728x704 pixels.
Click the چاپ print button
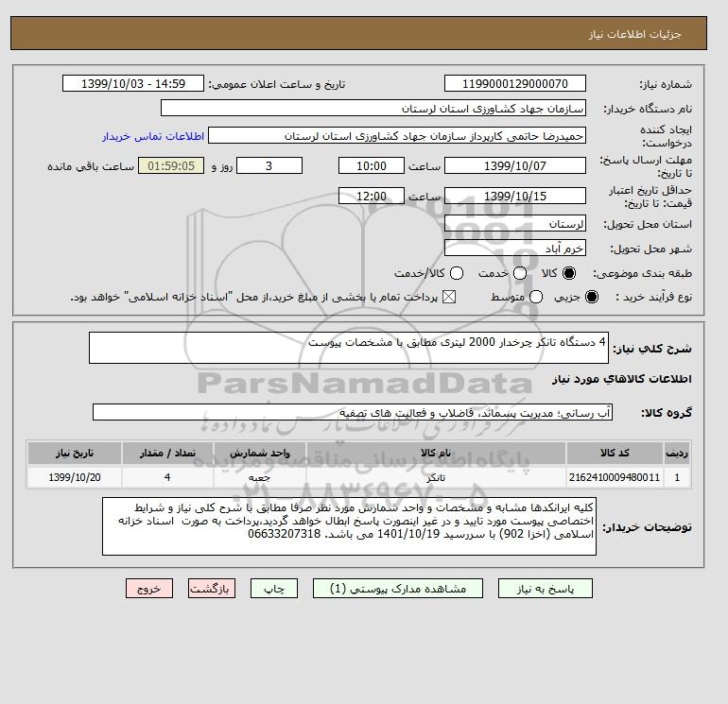point(274,589)
